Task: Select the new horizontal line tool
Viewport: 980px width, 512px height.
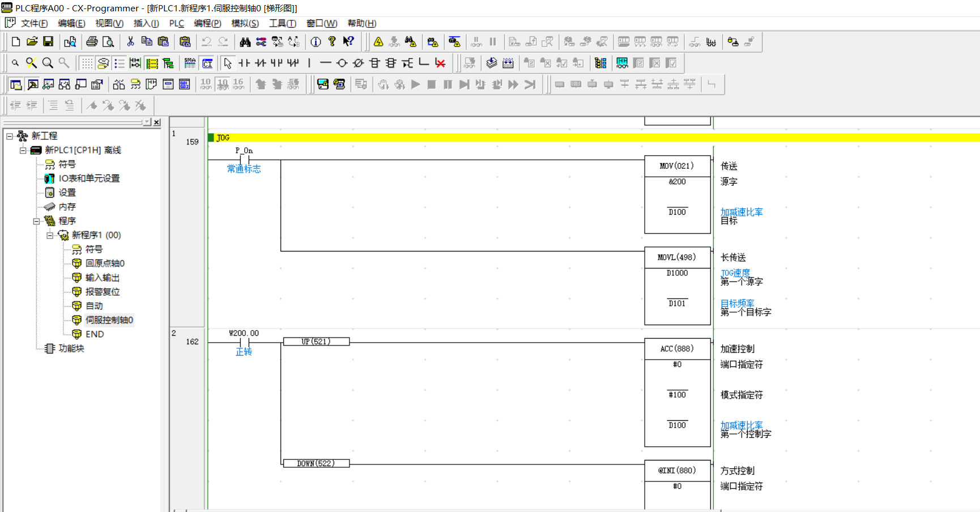Action: pyautogui.click(x=325, y=63)
